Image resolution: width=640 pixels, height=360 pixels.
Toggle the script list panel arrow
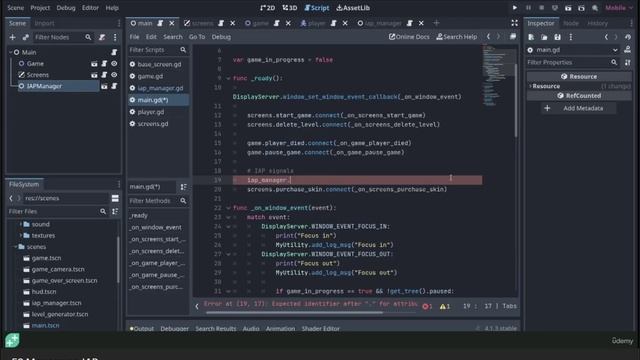tap(197, 306)
